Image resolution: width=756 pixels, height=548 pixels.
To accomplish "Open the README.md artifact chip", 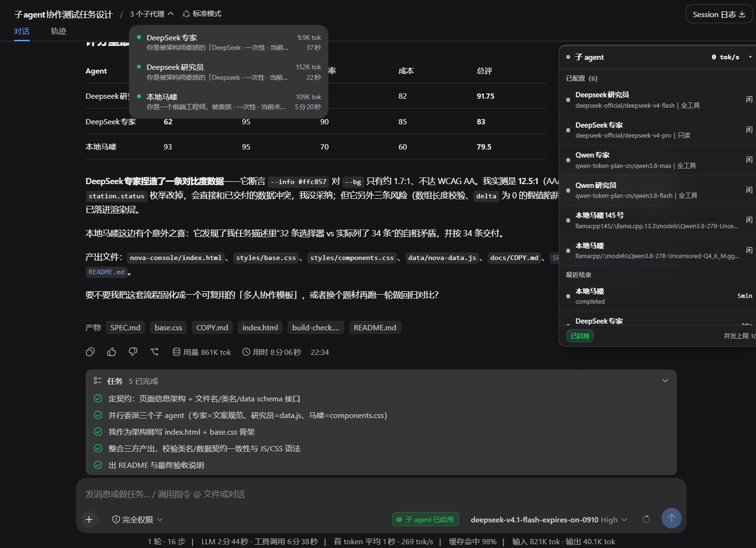I will tap(375, 327).
